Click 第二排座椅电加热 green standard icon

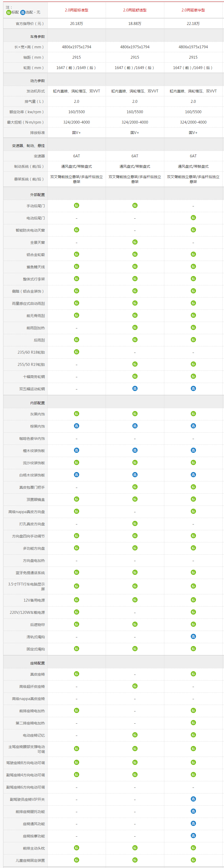pos(193,722)
